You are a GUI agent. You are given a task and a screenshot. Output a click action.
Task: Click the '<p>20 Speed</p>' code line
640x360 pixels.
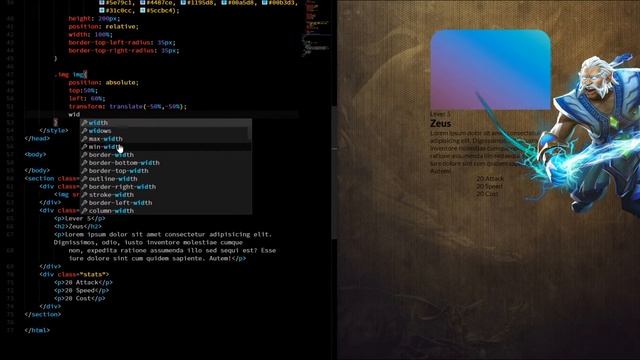[x=82, y=291]
